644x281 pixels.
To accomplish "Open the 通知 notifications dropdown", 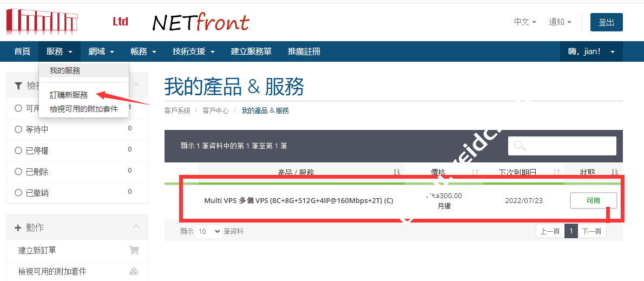I will click(x=560, y=22).
